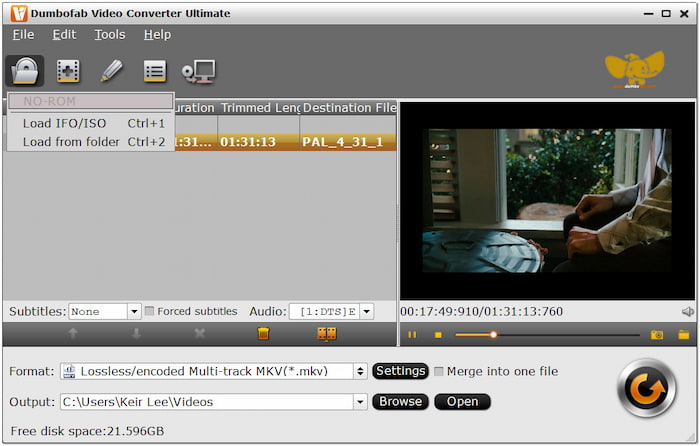Click the move up arrow icon
The width and height of the screenshot is (700, 446).
tap(73, 333)
